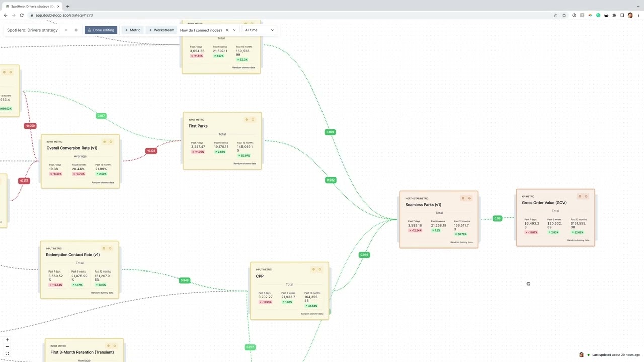Image resolution: width=644 pixels, height=362 pixels.
Task: Click first header icon on Gross Order Value card
Action: point(580,196)
